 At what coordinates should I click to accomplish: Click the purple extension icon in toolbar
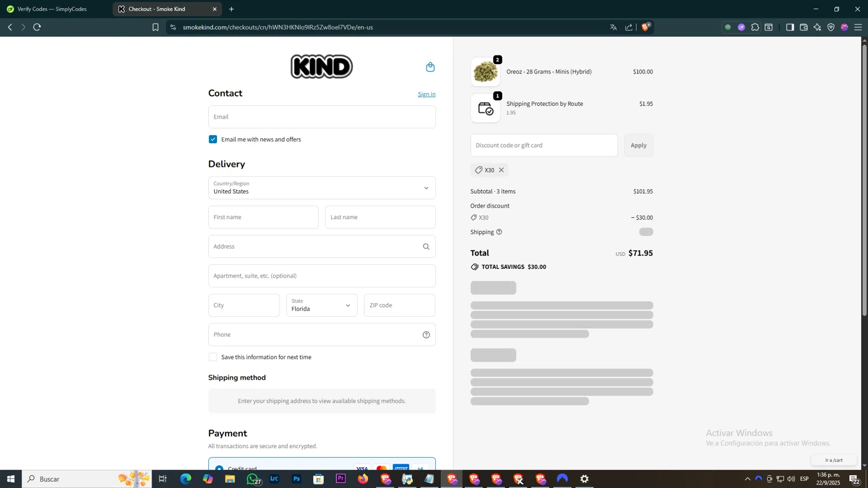[741, 27]
